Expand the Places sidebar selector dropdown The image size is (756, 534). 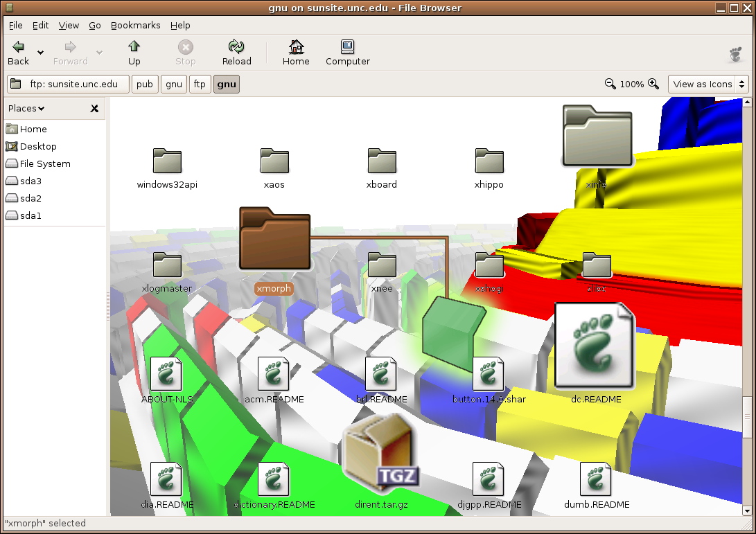tap(26, 108)
